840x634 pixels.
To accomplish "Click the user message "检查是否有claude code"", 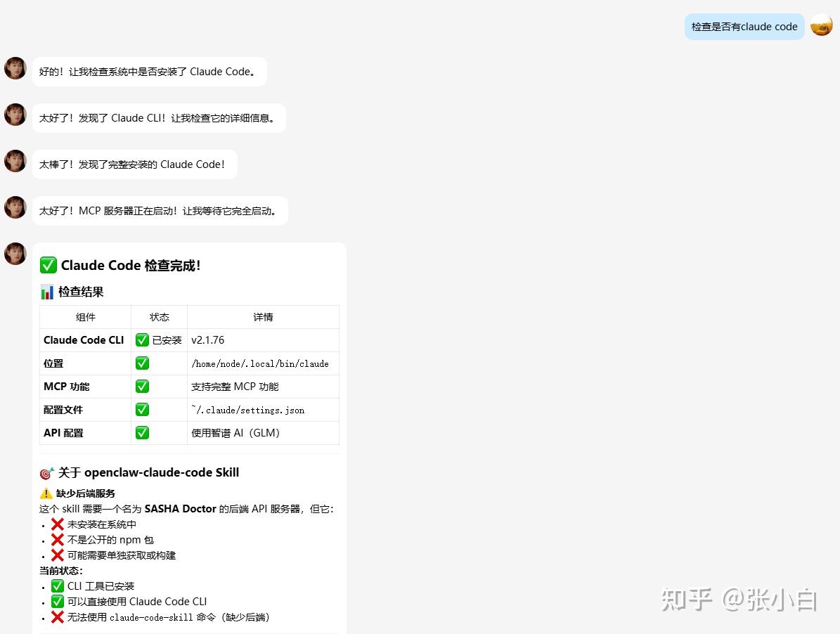I will (x=744, y=27).
